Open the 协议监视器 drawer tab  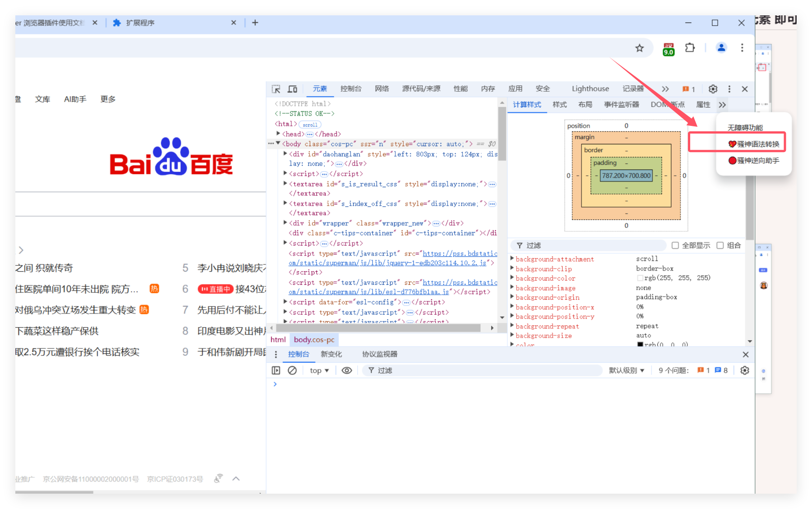tap(379, 355)
